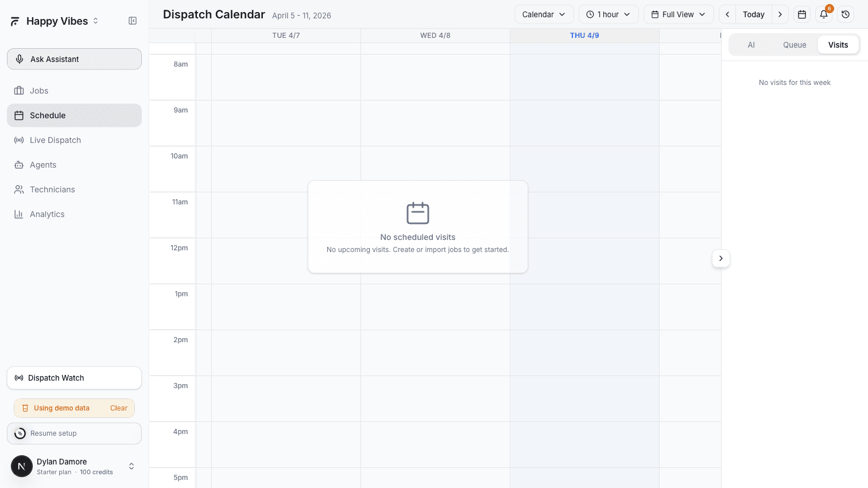View the Technicians list
This screenshot has width=868, height=488.
[x=52, y=189]
